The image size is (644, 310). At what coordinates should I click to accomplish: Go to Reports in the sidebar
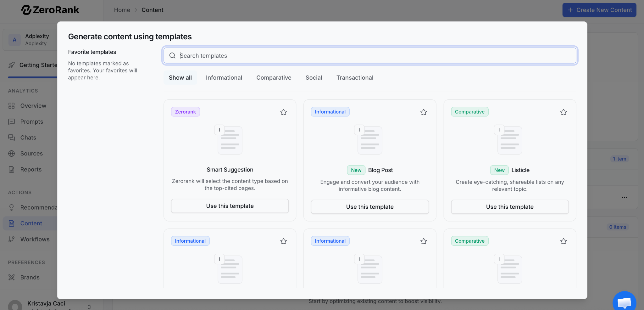(30, 169)
